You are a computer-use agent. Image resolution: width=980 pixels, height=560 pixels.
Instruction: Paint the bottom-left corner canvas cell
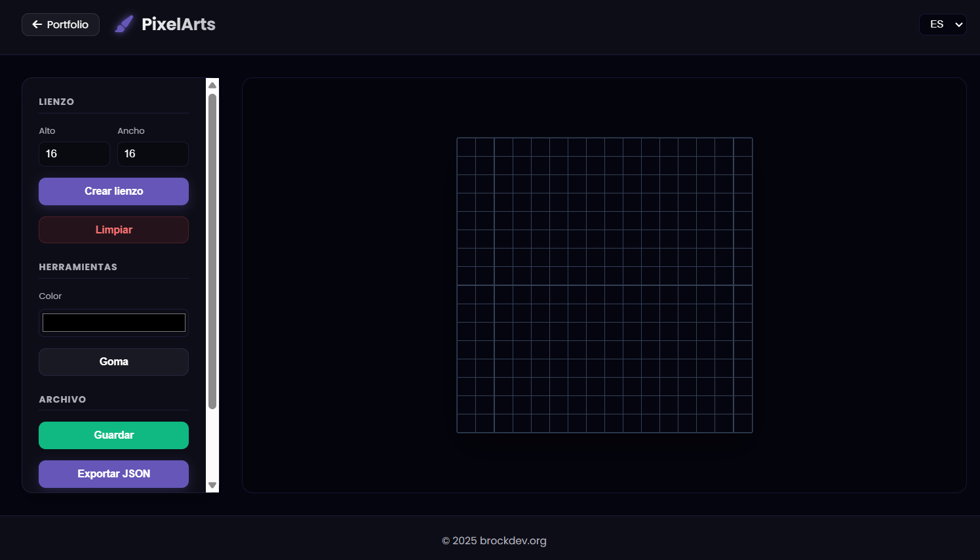click(466, 424)
